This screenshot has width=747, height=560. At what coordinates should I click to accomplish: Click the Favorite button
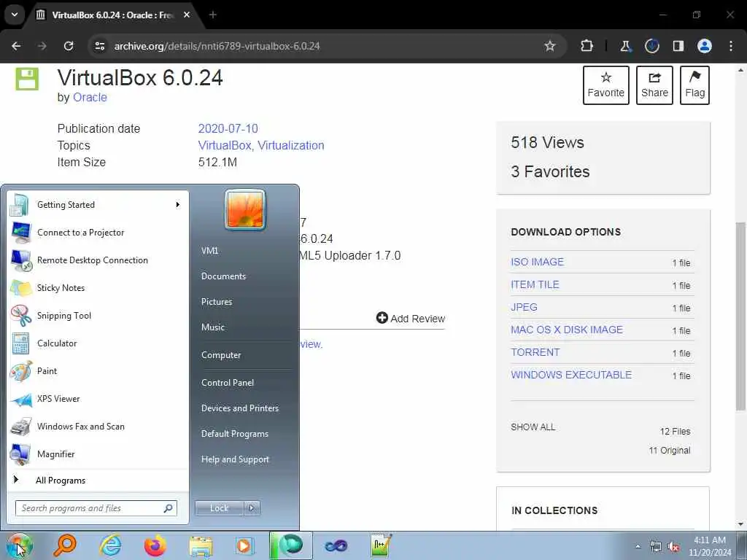tap(606, 85)
